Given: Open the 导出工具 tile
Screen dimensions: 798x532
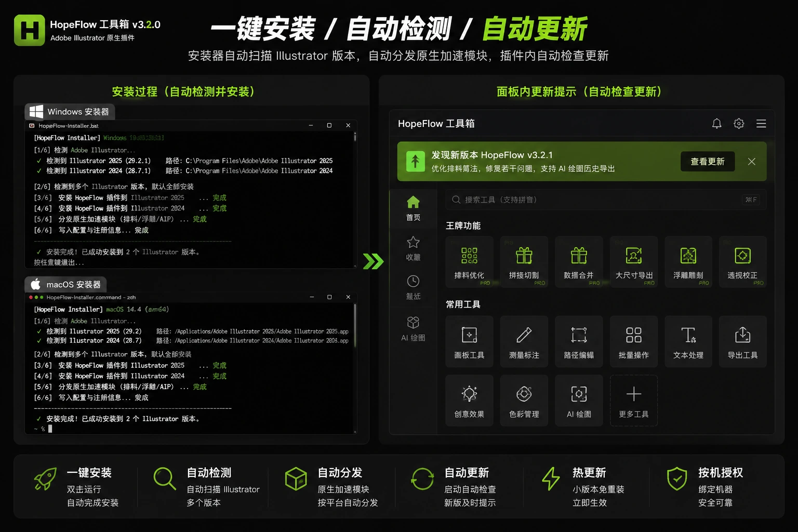Looking at the screenshot, I should point(743,342).
